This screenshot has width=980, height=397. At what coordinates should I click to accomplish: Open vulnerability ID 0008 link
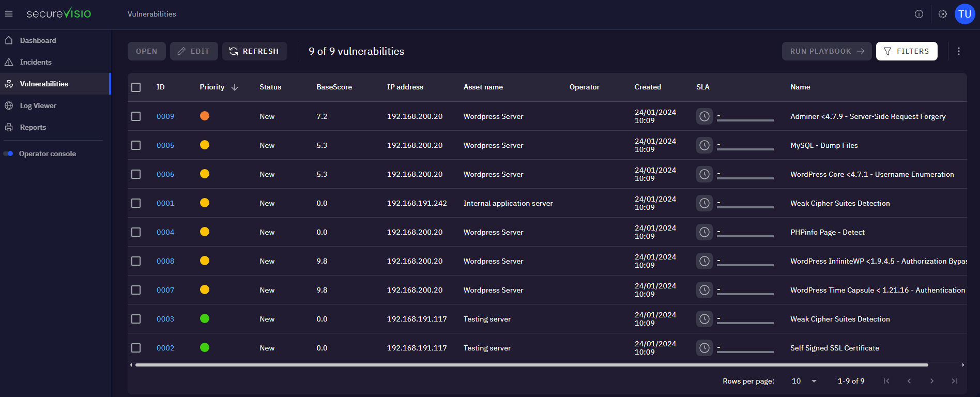165,261
